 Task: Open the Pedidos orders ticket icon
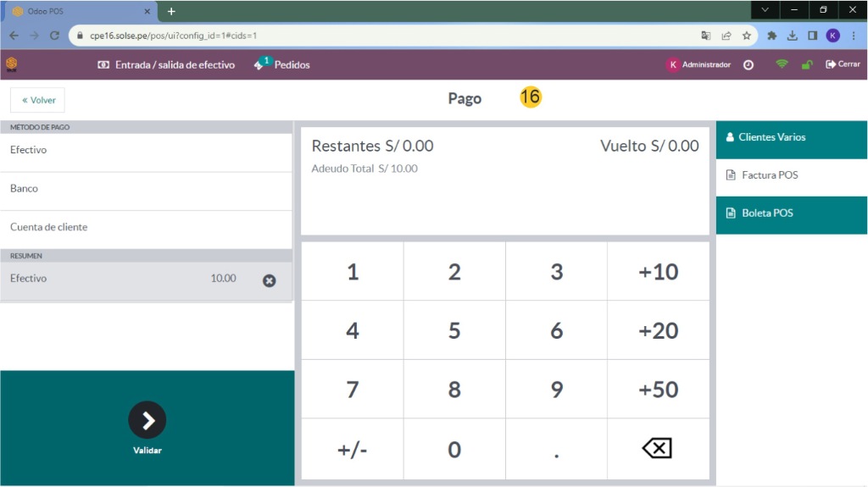coord(259,65)
